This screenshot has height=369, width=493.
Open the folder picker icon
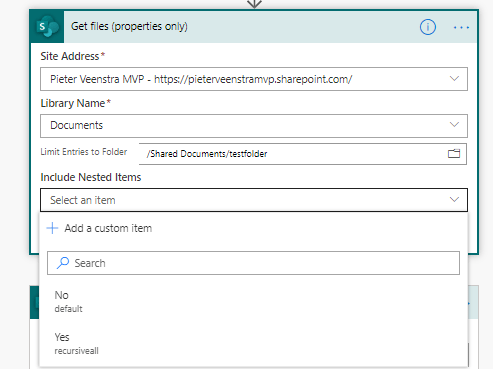pos(454,154)
